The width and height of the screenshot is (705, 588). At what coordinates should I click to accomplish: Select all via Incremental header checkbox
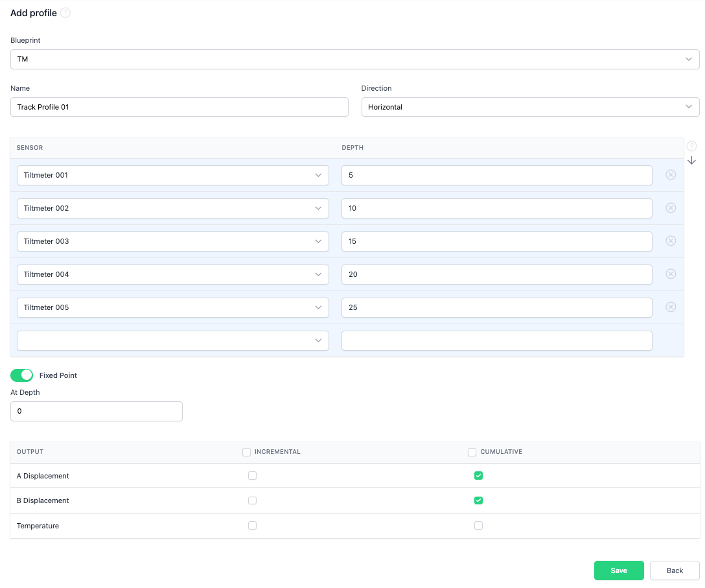click(246, 452)
